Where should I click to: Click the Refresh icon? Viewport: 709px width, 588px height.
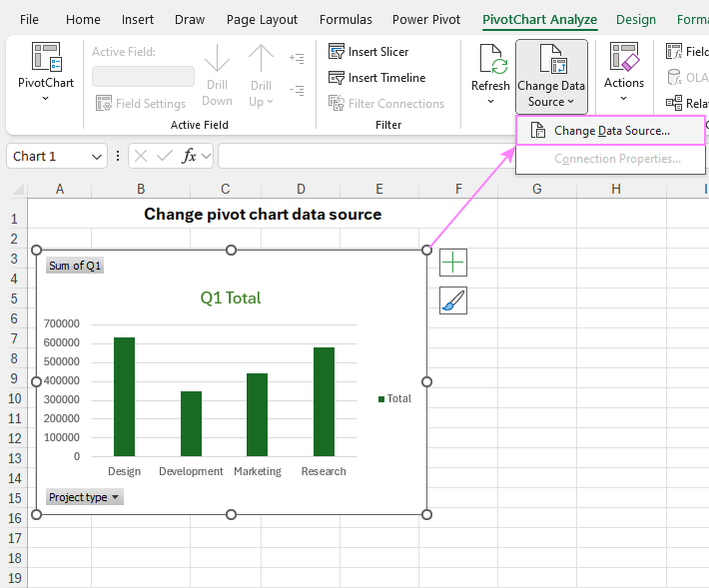point(493,59)
